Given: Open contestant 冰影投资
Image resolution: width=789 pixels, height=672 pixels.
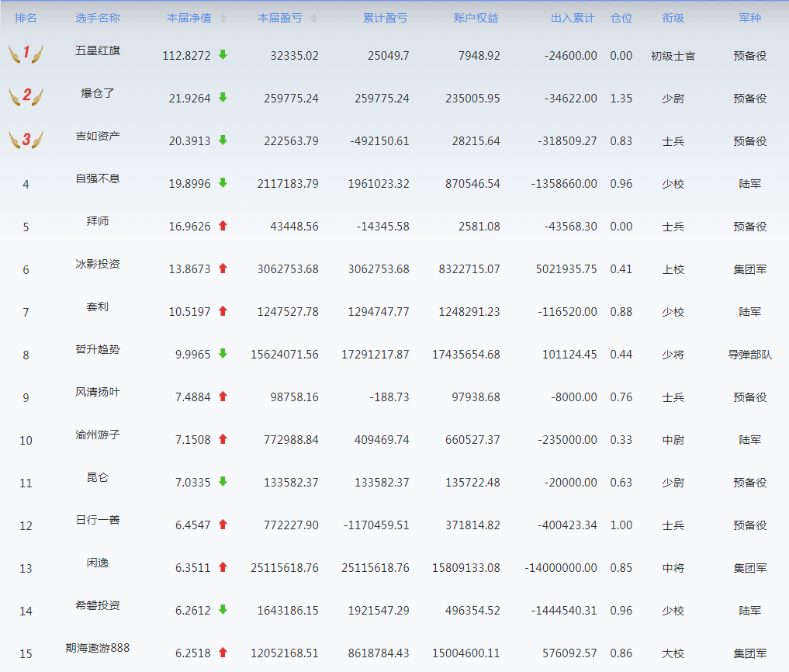Looking at the screenshot, I should click(x=98, y=264).
